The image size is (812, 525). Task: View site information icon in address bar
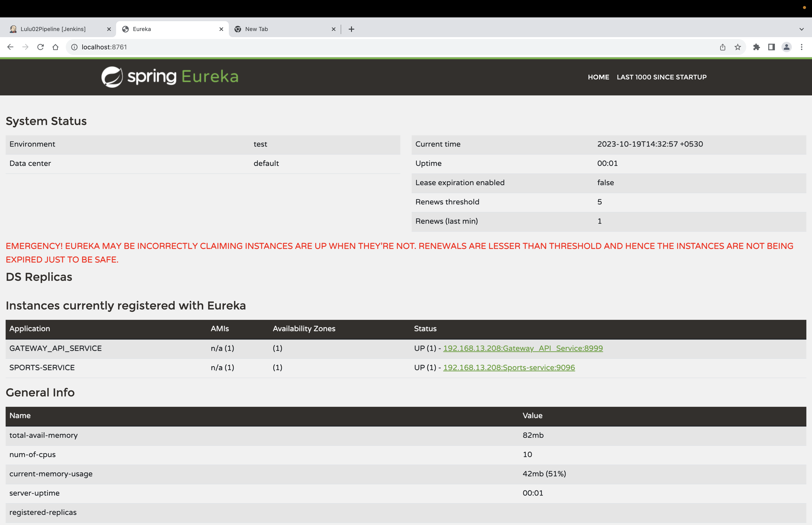[74, 47]
